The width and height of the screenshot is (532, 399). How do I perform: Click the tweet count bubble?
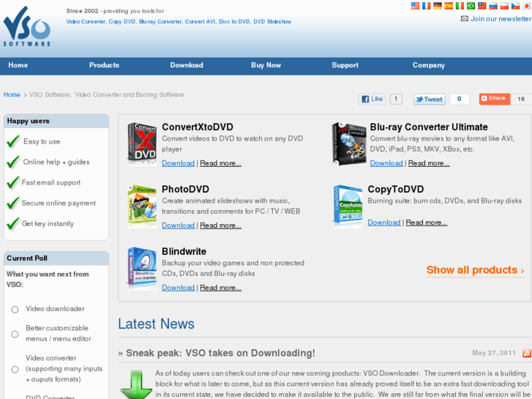(459, 99)
